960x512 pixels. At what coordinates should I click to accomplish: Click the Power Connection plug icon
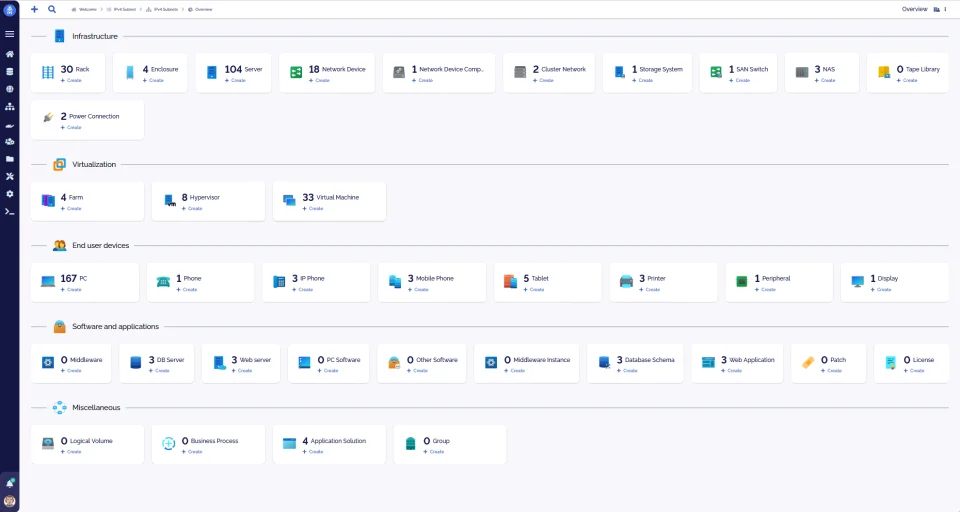point(48,118)
